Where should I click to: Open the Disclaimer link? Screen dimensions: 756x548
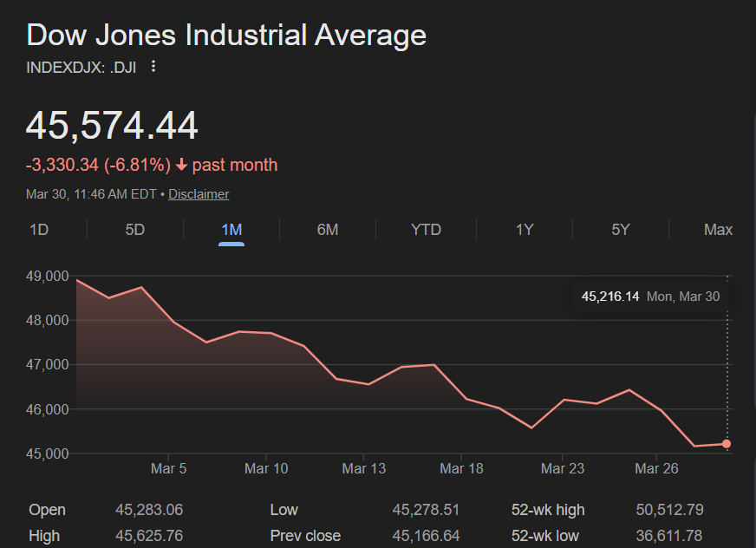tap(199, 194)
